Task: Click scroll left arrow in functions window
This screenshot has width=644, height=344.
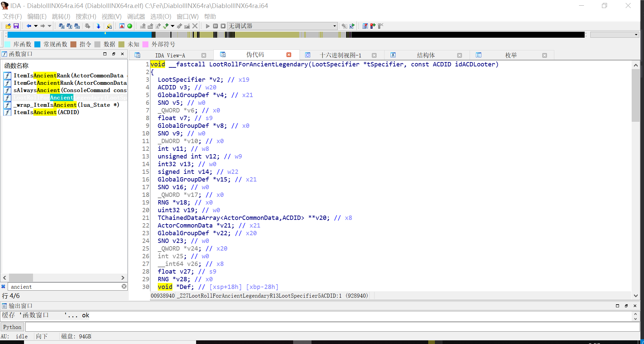Action: coord(5,278)
